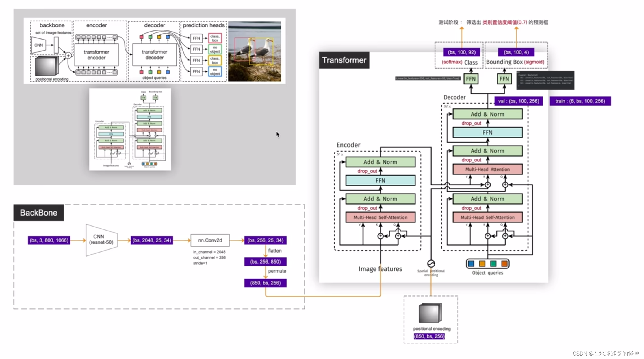Select the blue FFN block in Decoder
644x359 pixels.
coord(487,132)
